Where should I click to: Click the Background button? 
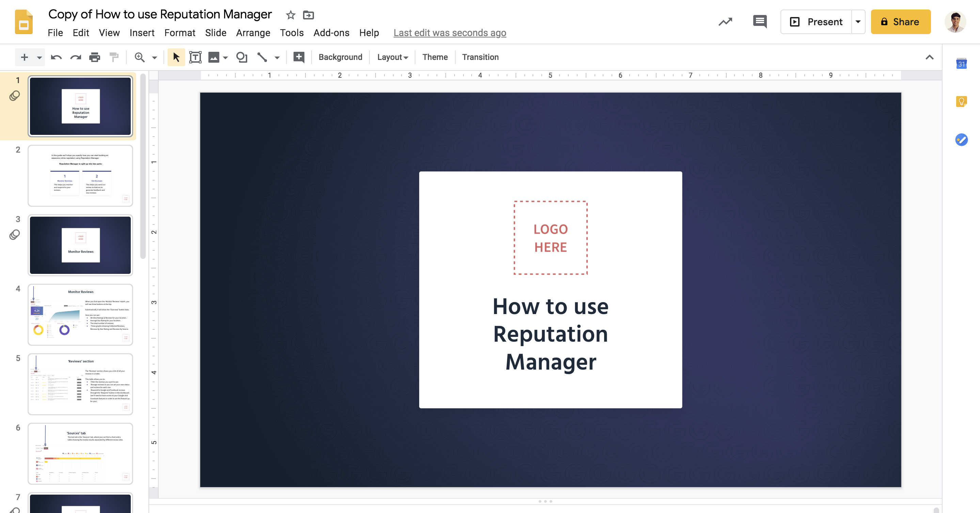340,57
